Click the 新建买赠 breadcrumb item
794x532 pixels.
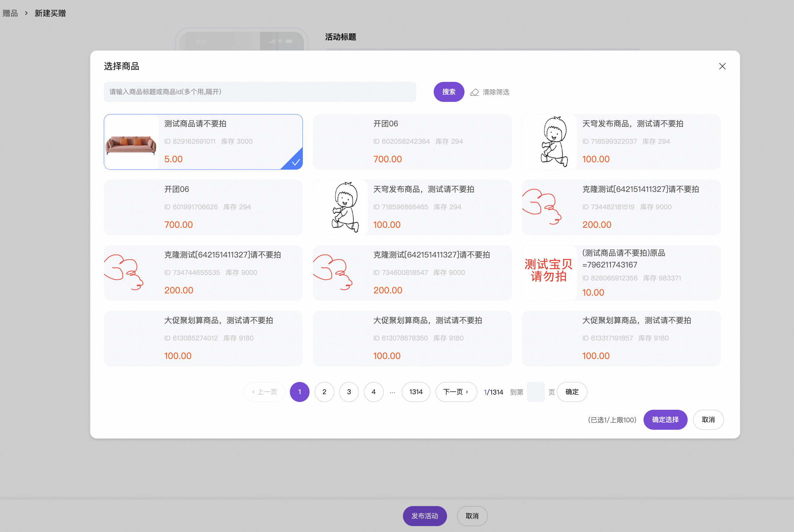pyautogui.click(x=50, y=13)
